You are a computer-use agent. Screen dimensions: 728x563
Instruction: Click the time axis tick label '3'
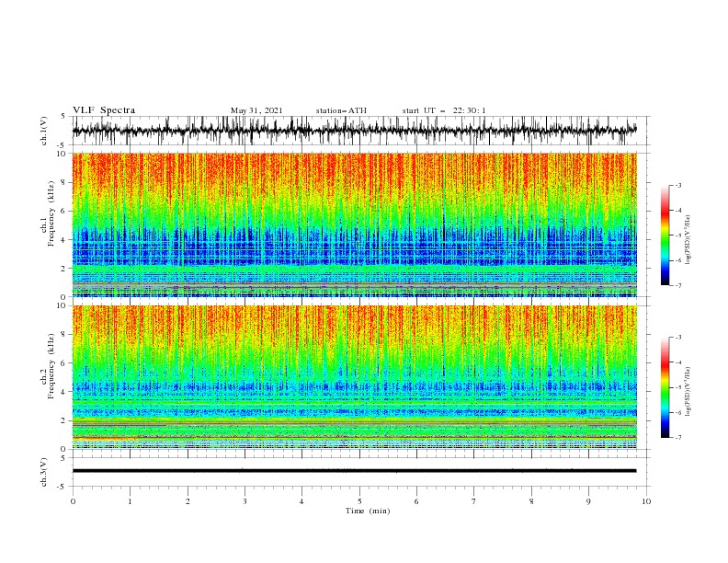pos(245,501)
